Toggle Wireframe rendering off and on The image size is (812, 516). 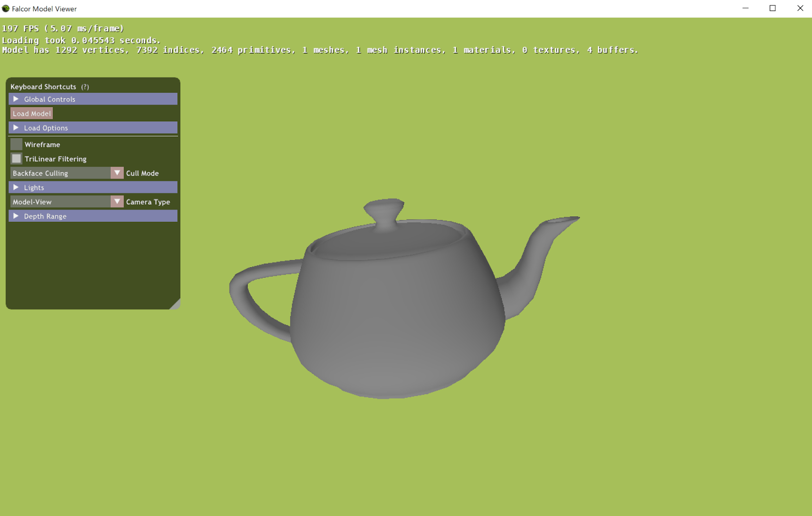tap(16, 144)
